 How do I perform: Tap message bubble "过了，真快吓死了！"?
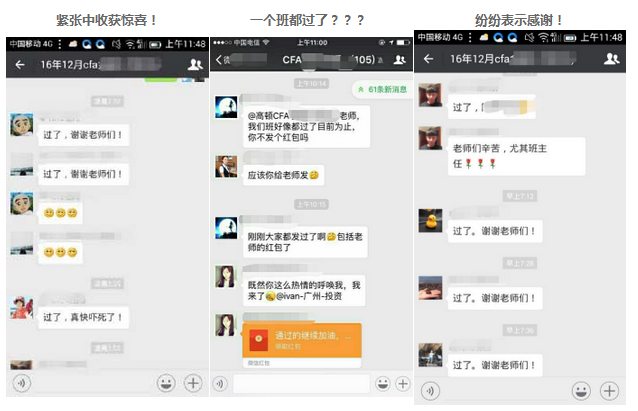point(83,318)
